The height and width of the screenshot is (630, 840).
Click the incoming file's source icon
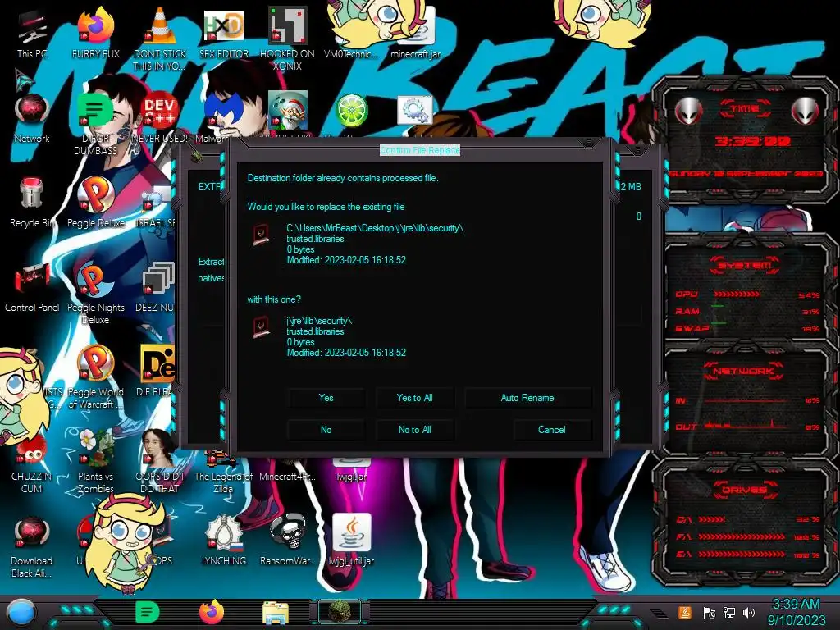point(261,326)
